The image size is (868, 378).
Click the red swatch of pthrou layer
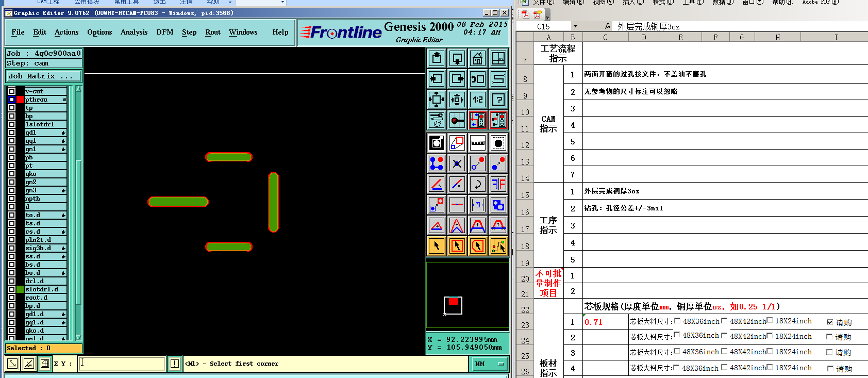point(20,100)
